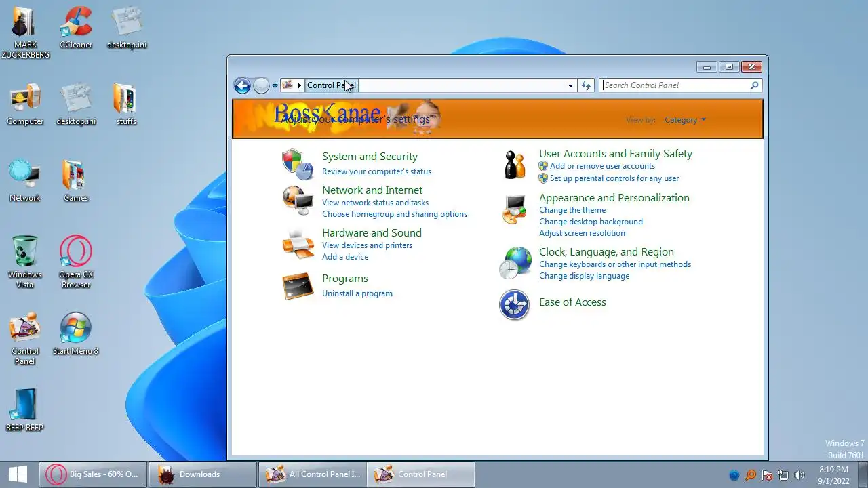Launch Opera GX Browser from desktop
Image resolution: width=868 pixels, height=488 pixels.
(76, 262)
